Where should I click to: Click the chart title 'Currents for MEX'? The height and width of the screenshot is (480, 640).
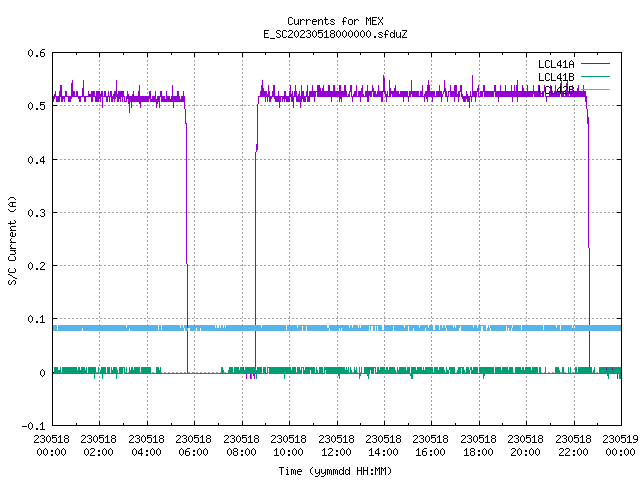click(x=335, y=21)
